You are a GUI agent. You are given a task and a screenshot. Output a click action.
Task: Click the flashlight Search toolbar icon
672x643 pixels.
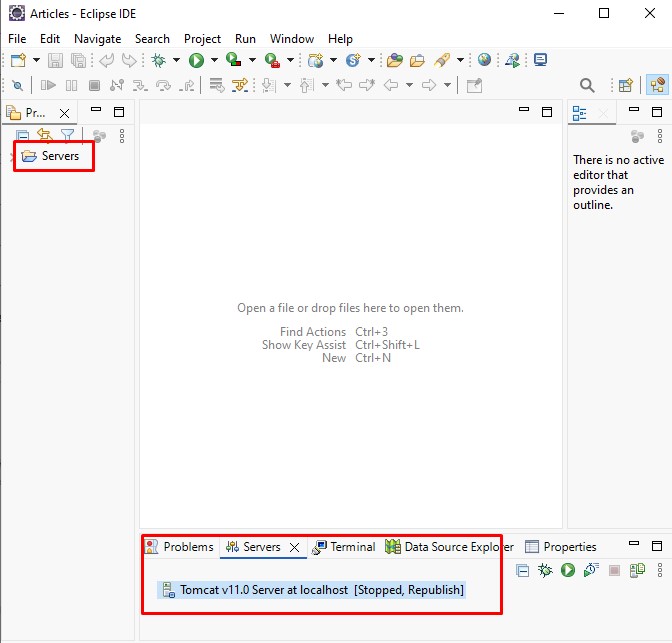click(441, 60)
